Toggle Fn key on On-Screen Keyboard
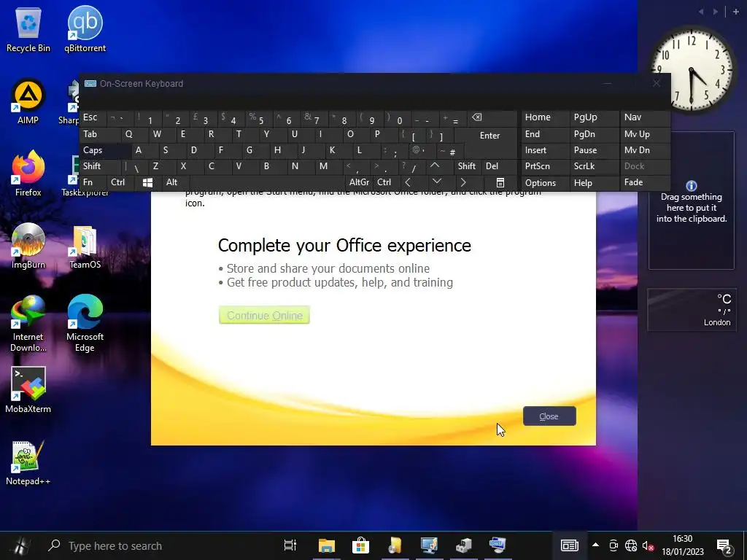 click(93, 182)
